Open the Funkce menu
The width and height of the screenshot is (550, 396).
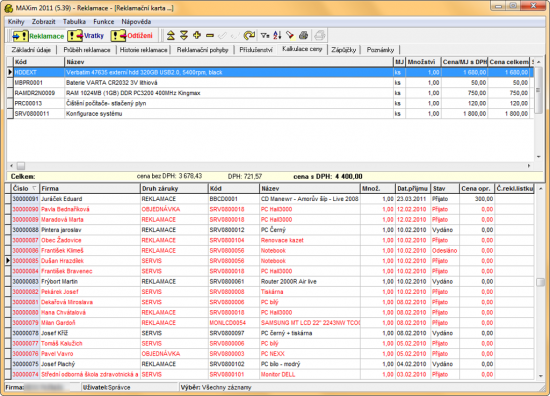(x=103, y=22)
